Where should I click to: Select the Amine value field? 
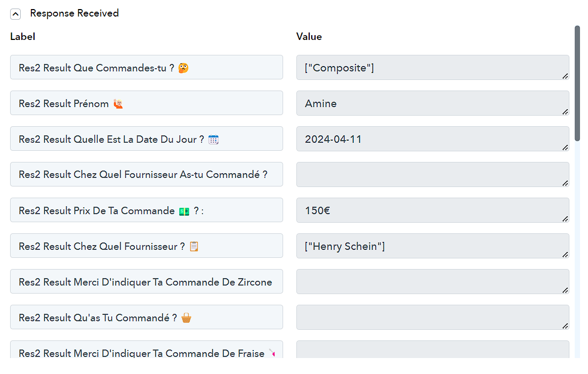pyautogui.click(x=433, y=103)
